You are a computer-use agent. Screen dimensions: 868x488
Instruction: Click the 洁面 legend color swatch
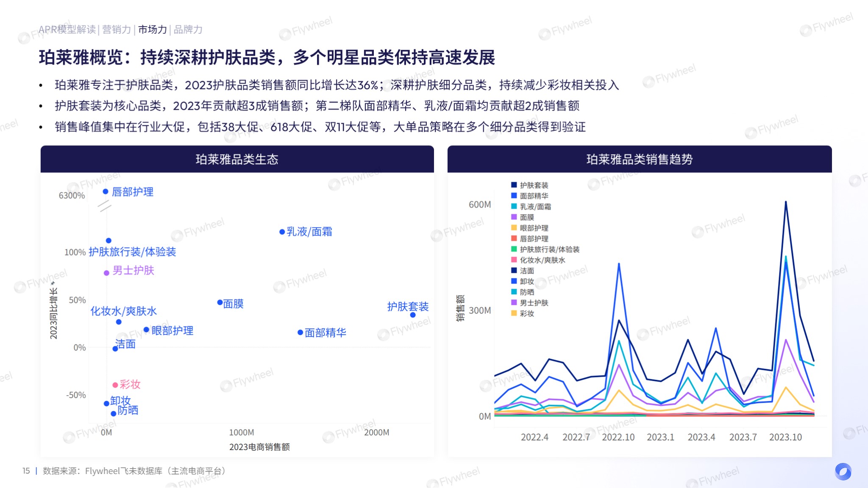514,270
